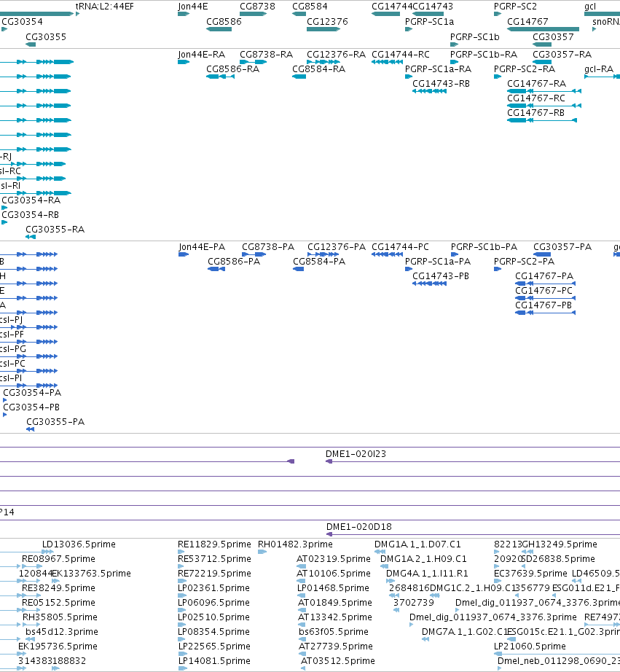Click the CG30354 gene label
This screenshot has width=620, height=672.
pos(23,22)
